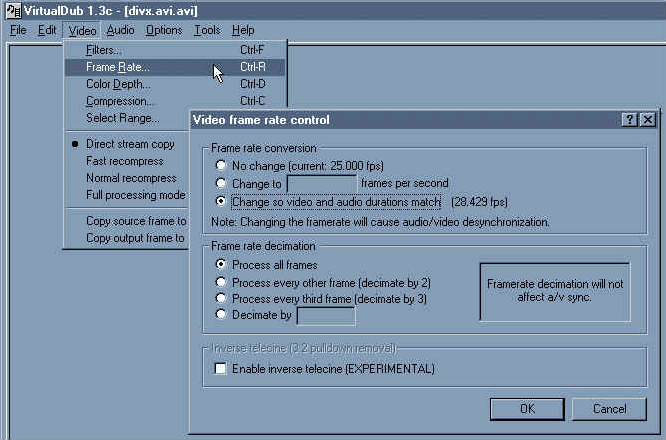Select Direct stream copy mode
This screenshot has width=666, height=440.
point(127,144)
